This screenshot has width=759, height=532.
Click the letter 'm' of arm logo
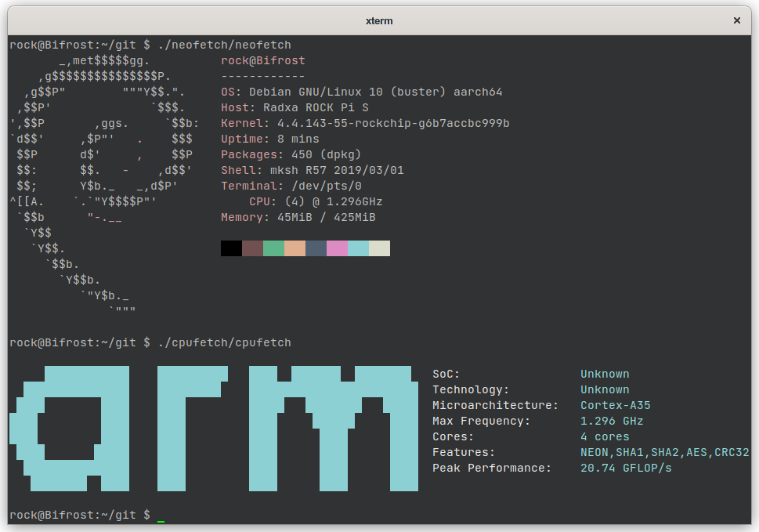point(334,429)
